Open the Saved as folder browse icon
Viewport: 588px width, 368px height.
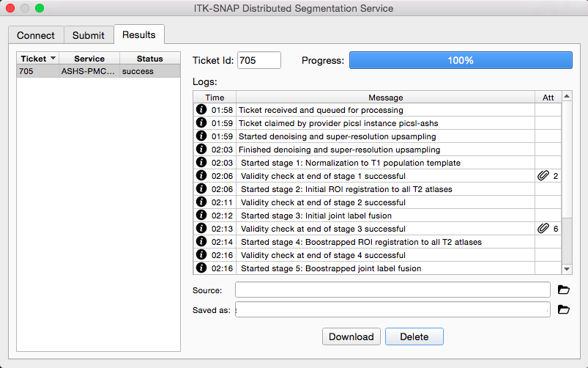[563, 309]
